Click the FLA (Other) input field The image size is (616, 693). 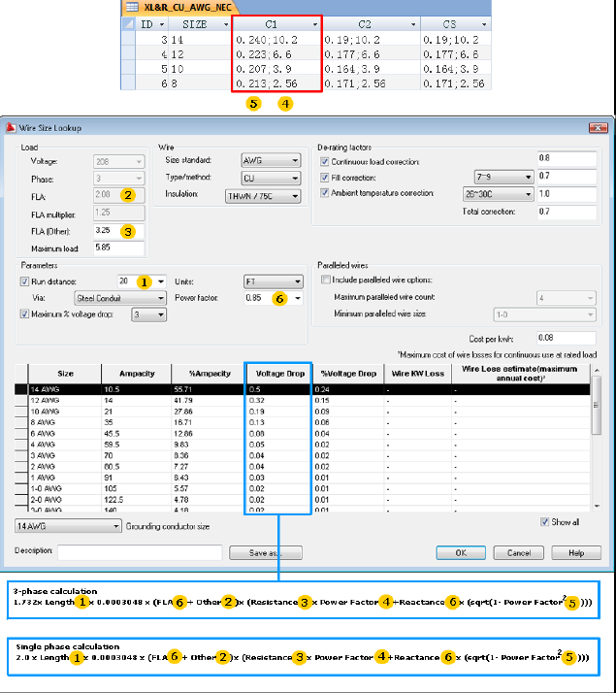118,231
